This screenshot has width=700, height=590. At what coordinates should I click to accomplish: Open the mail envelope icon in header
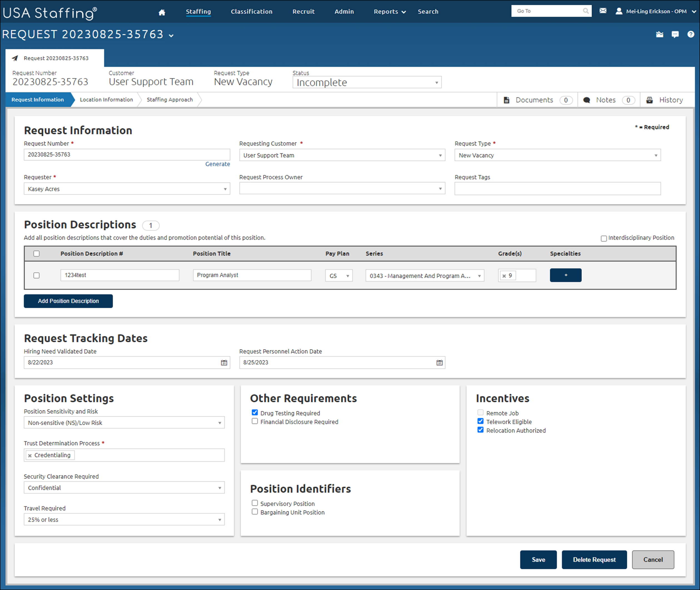point(603,11)
